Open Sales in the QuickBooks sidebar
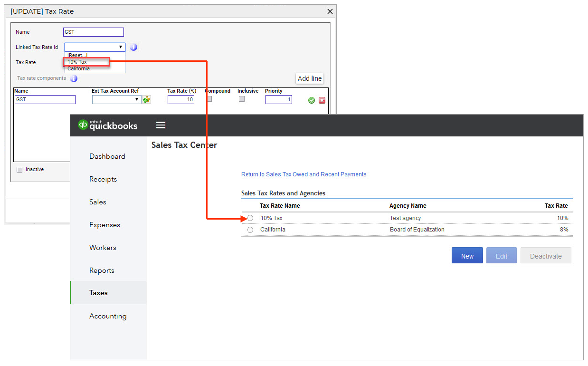 click(98, 202)
